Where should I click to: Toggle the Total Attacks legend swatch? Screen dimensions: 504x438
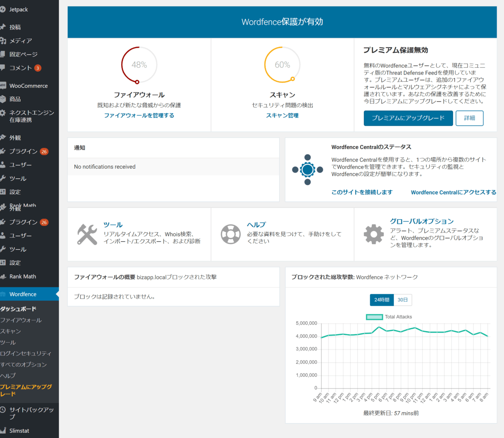(x=374, y=317)
